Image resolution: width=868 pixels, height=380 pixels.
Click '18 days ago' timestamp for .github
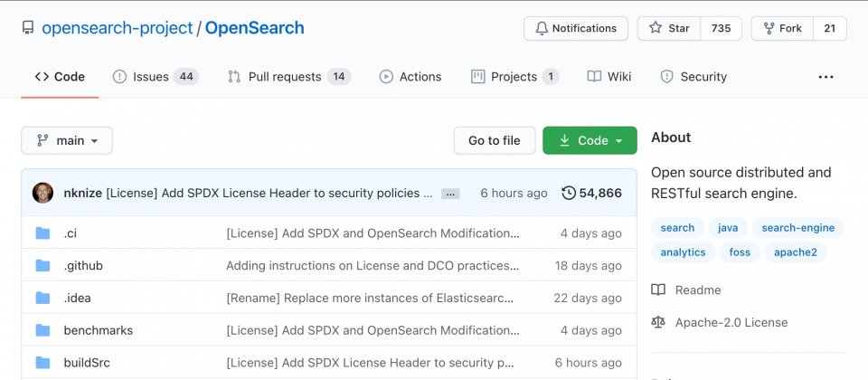pyautogui.click(x=588, y=266)
